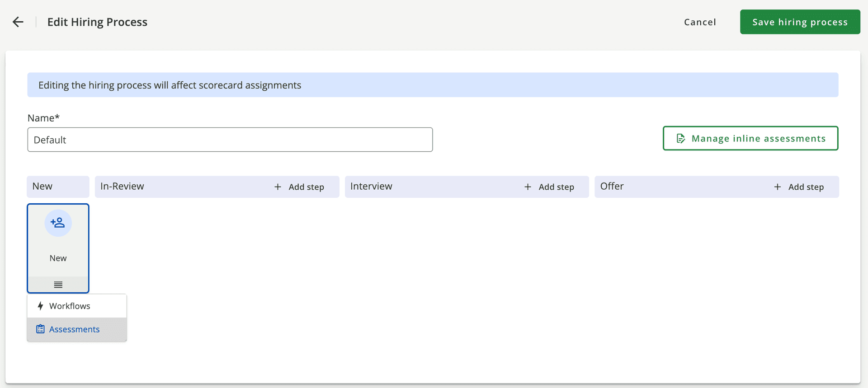Select the Interview stage header

click(x=371, y=187)
